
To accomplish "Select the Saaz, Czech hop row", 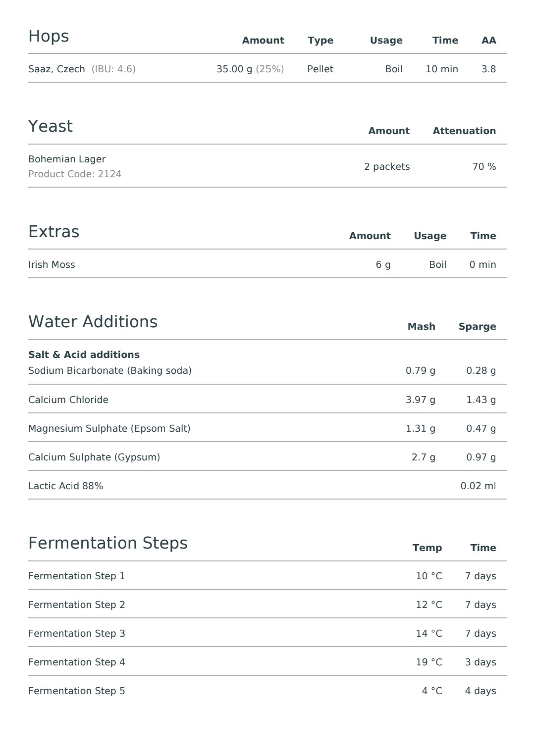I will (x=267, y=69).
